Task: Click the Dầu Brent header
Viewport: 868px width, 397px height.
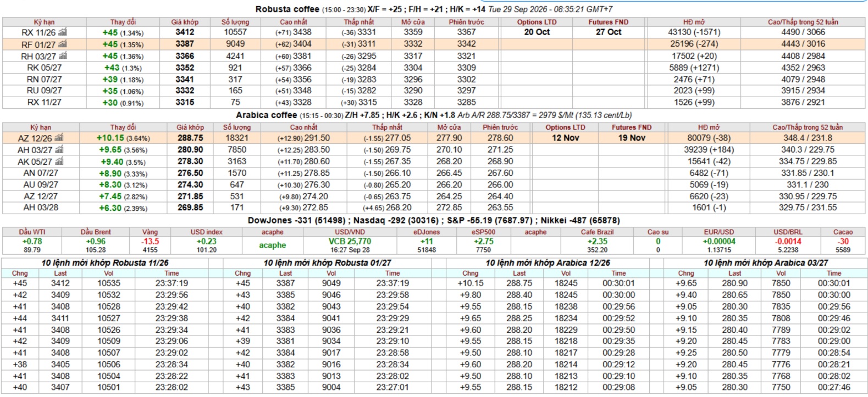Action: [x=96, y=232]
